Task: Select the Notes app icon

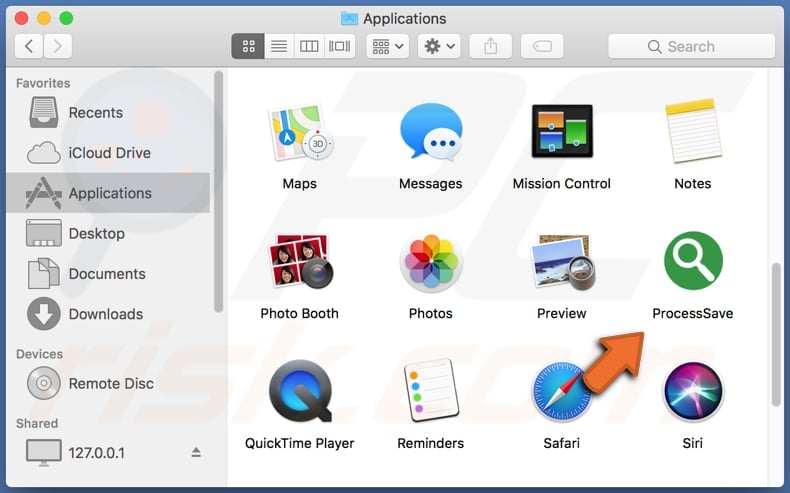Action: 693,131
